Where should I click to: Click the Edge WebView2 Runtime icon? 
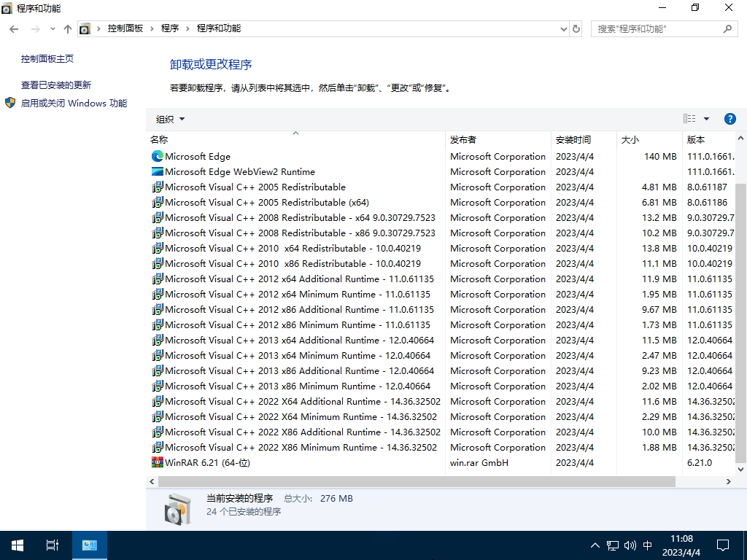(x=157, y=171)
